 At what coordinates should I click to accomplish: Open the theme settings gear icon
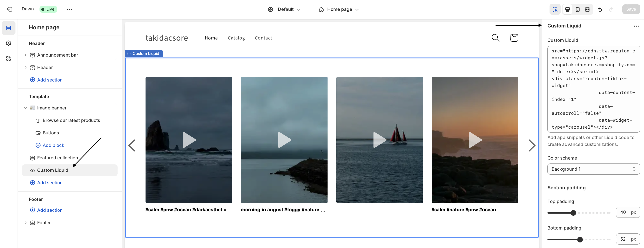[x=9, y=43]
